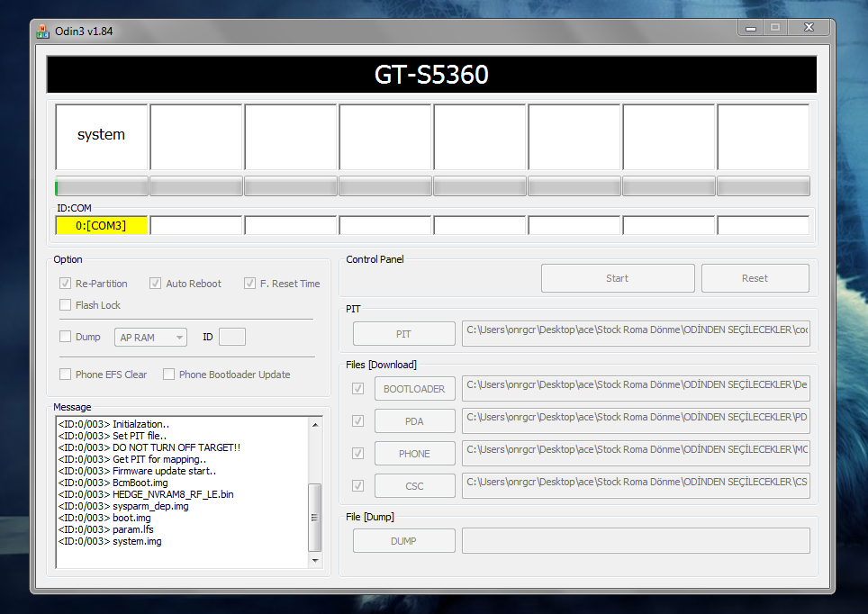Click the PHONE button
Viewport: 868px width, 614px height.
(x=414, y=454)
